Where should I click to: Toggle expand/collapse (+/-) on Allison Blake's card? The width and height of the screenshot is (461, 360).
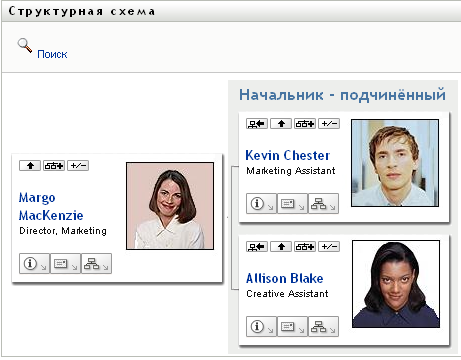tap(329, 247)
